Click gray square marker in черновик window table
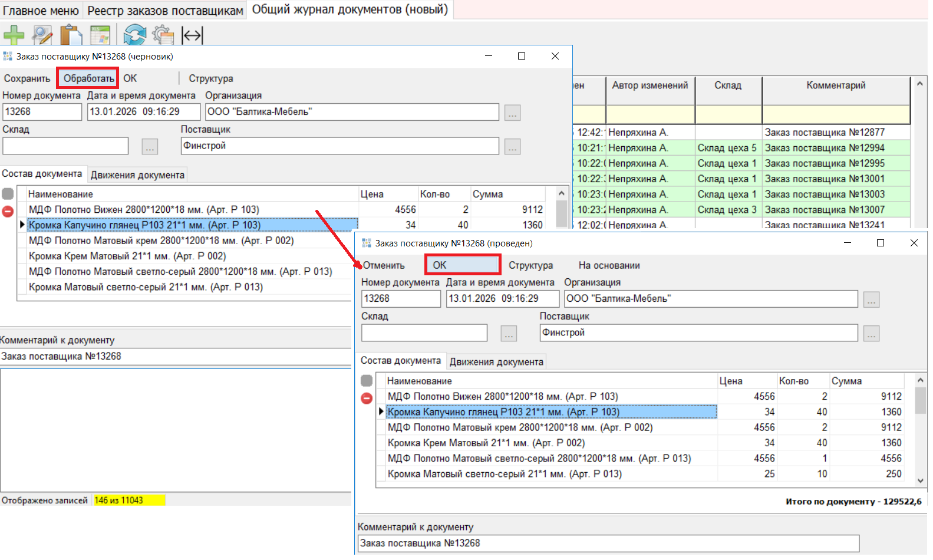 [8, 194]
